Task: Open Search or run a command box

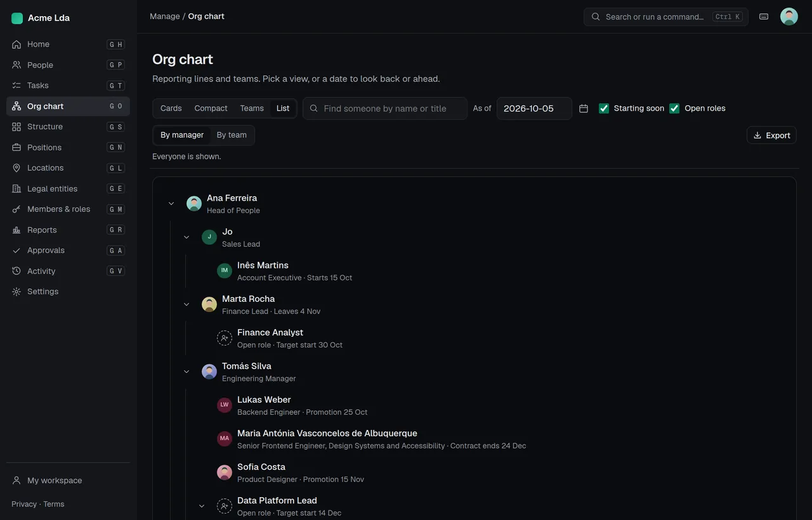Action: (666, 16)
